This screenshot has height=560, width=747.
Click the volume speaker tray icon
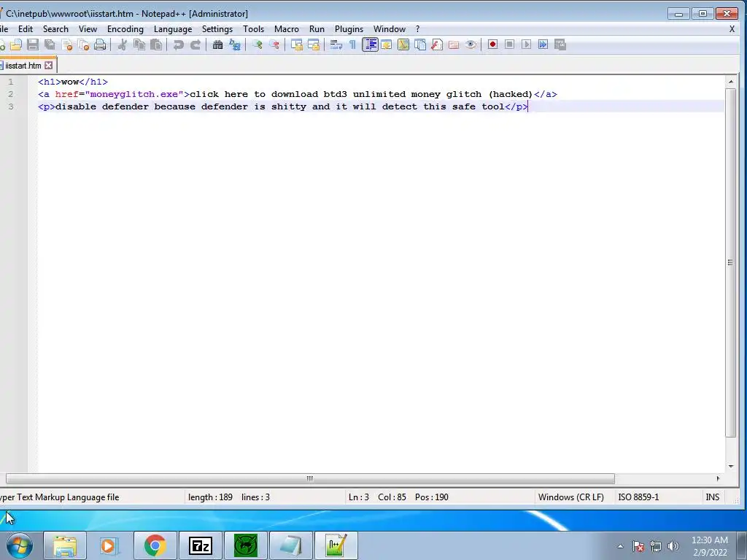[673, 546]
